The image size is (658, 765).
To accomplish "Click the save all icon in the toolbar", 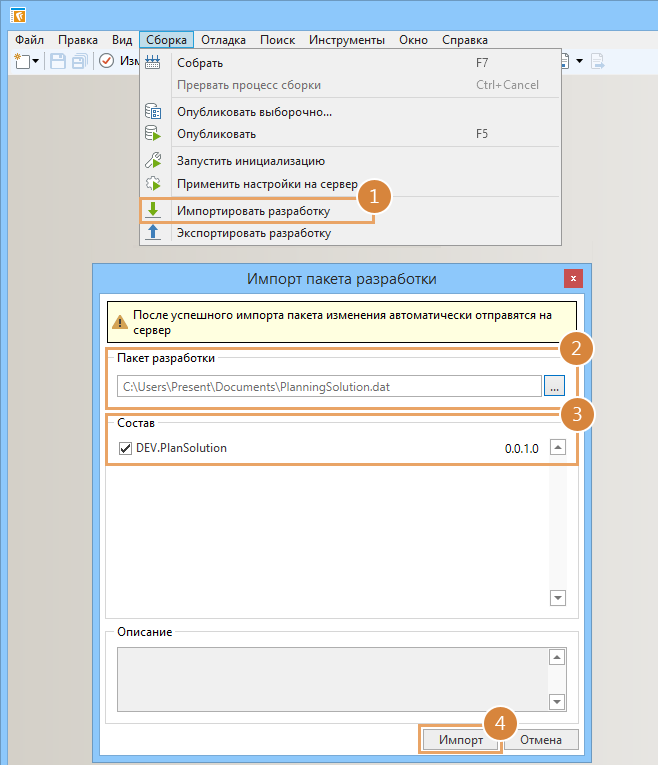I will [79, 62].
